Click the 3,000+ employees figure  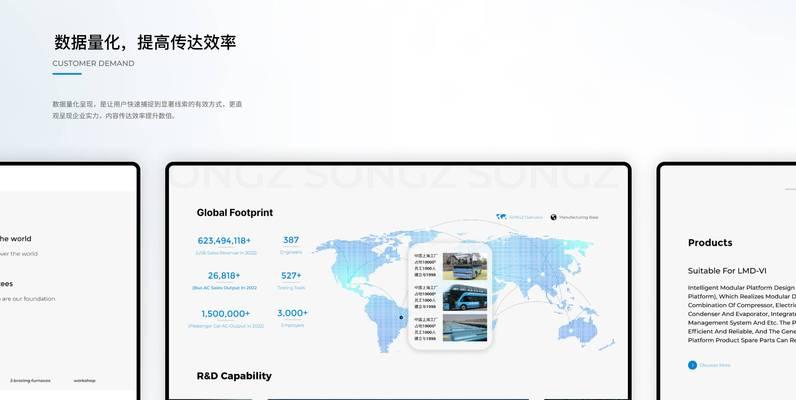pyautogui.click(x=292, y=313)
